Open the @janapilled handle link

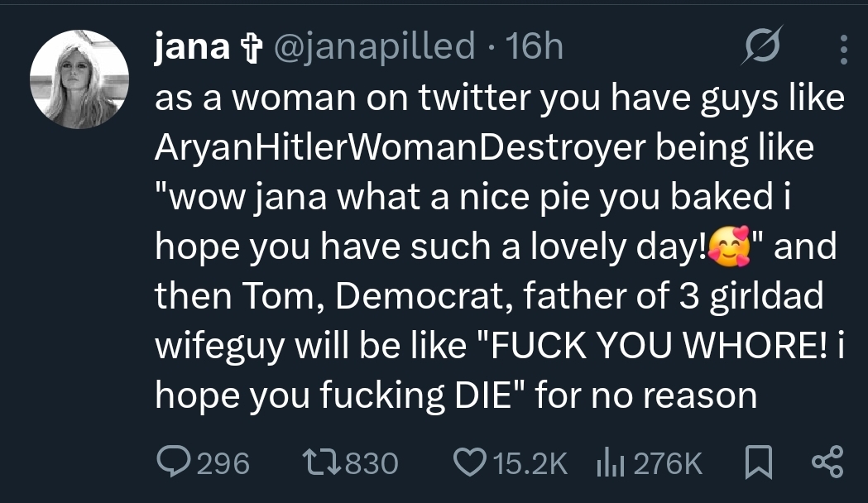(372, 46)
